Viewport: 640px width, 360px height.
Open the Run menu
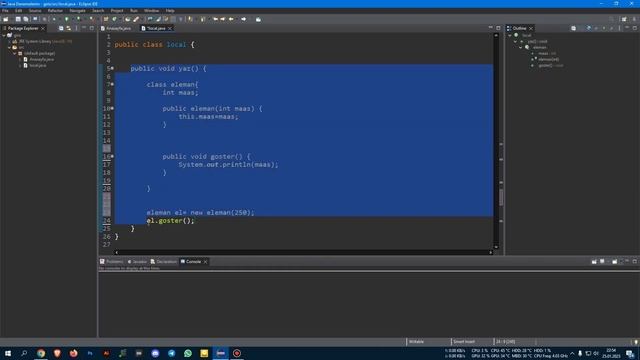coord(133,11)
